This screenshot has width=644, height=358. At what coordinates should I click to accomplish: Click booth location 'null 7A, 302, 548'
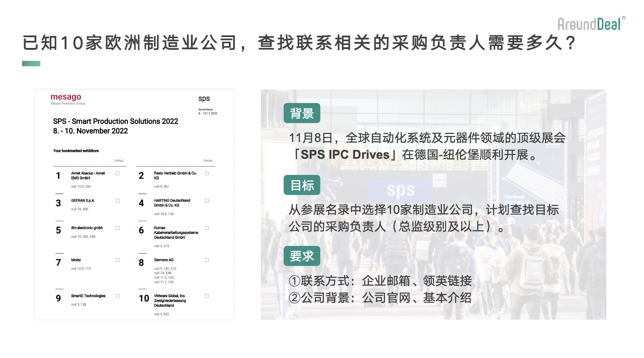click(83, 237)
